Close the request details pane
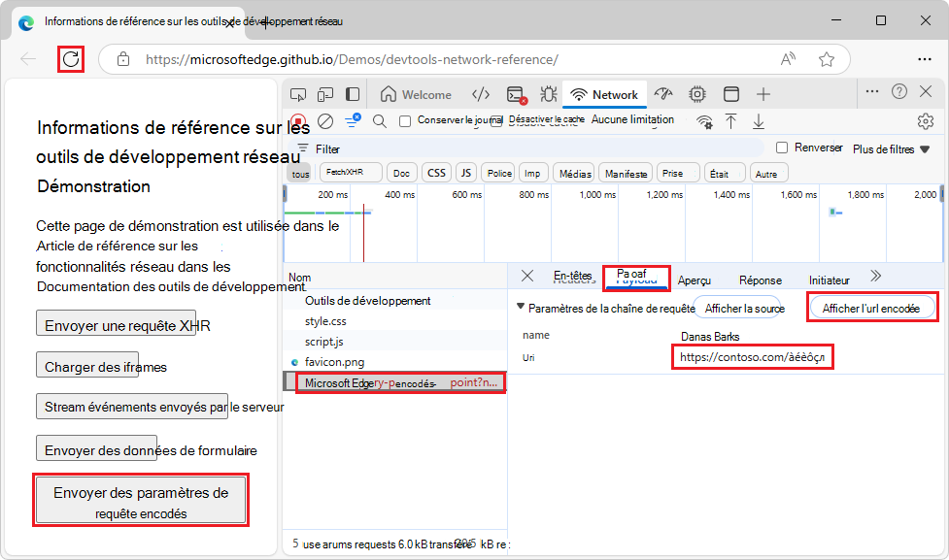Screen dimensions: 949x560 pyautogui.click(x=527, y=276)
